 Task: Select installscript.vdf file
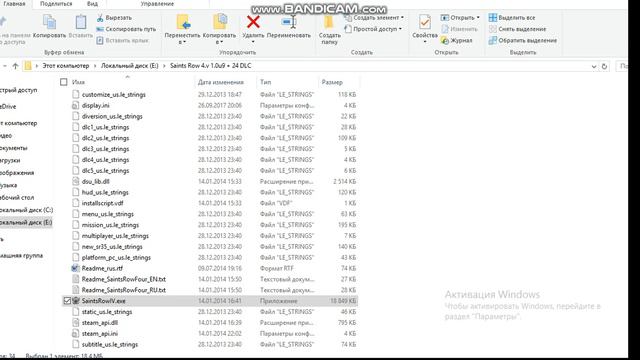(102, 203)
